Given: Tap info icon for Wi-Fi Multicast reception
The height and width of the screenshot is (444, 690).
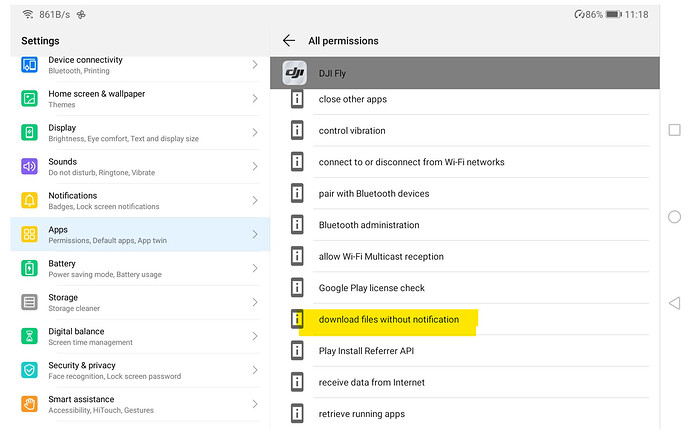Looking at the screenshot, I should click(x=297, y=256).
